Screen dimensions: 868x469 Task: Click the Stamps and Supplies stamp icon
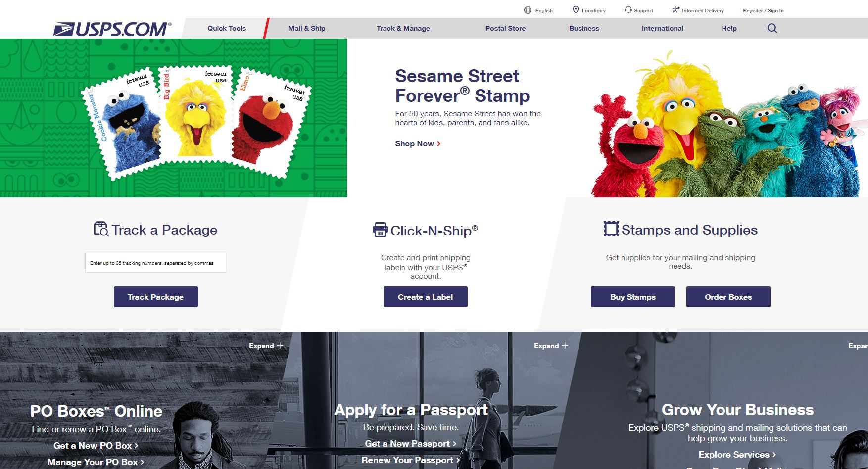click(611, 229)
